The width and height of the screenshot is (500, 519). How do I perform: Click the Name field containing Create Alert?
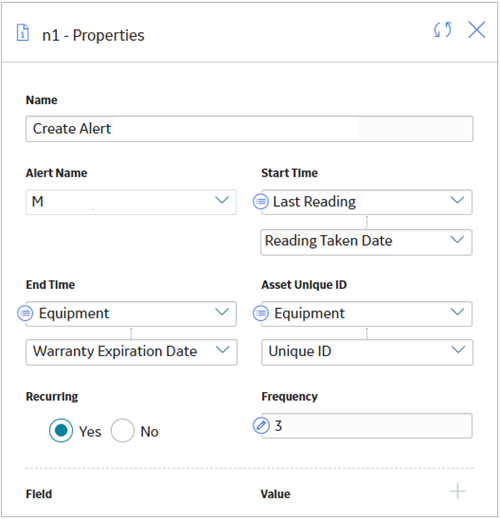tap(249, 129)
